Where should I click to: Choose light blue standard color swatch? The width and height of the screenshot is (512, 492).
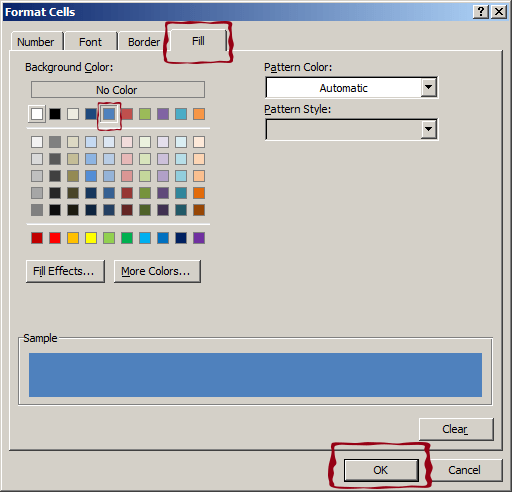coord(145,238)
